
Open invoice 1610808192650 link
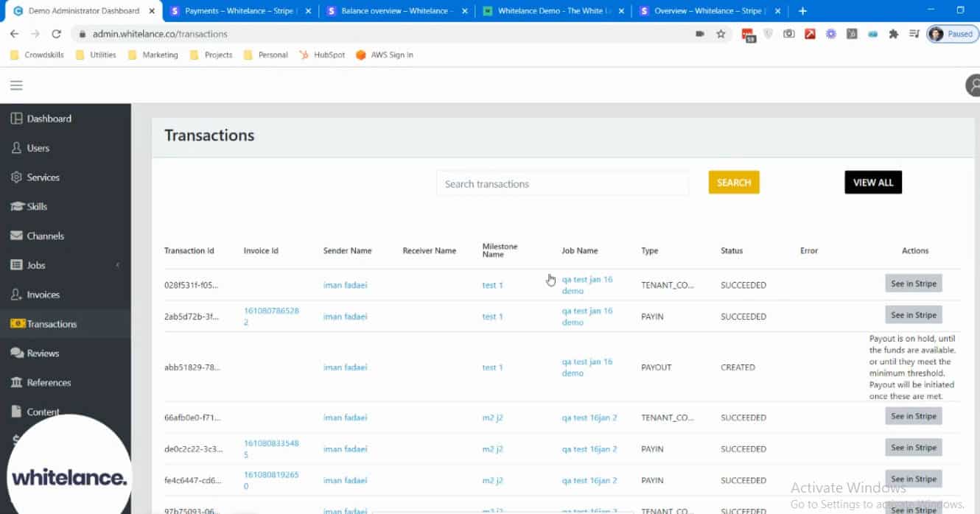(271, 480)
